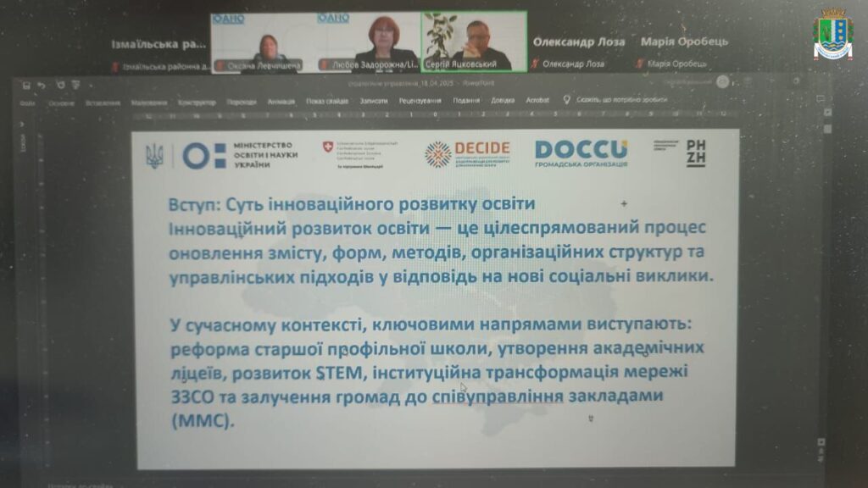Click the user account avatar in title bar
The image size is (868, 488).
(722, 81)
